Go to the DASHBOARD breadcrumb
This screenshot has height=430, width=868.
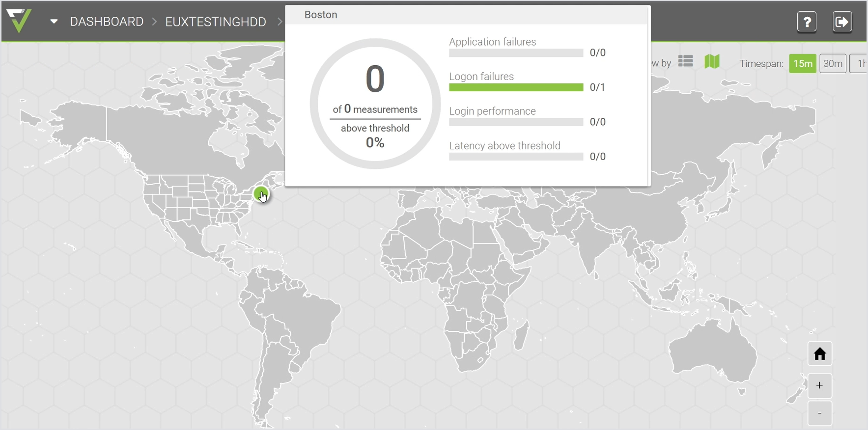pyautogui.click(x=107, y=22)
